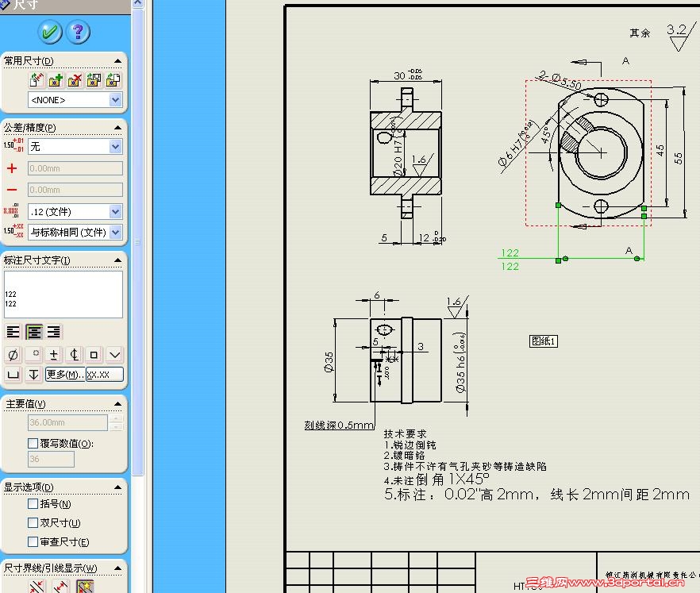Viewport: 700px width, 593px height.
Task: Set dimension text to center justify
Action: click(x=34, y=332)
